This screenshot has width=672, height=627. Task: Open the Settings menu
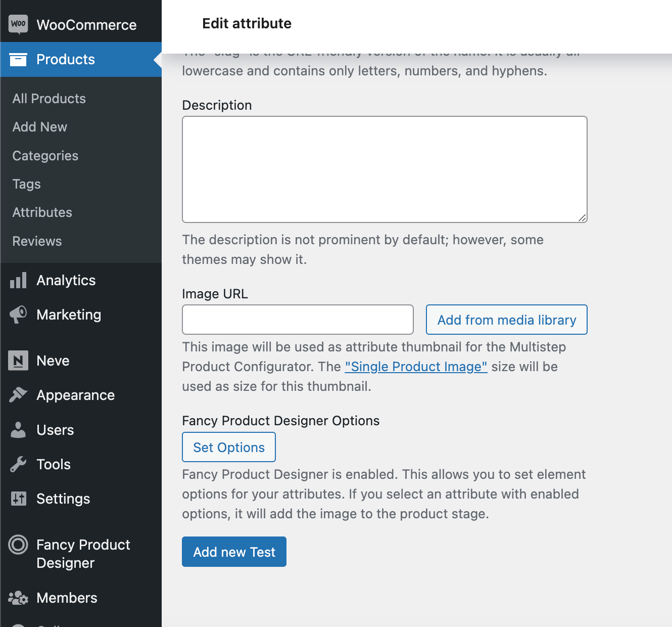click(x=81, y=499)
